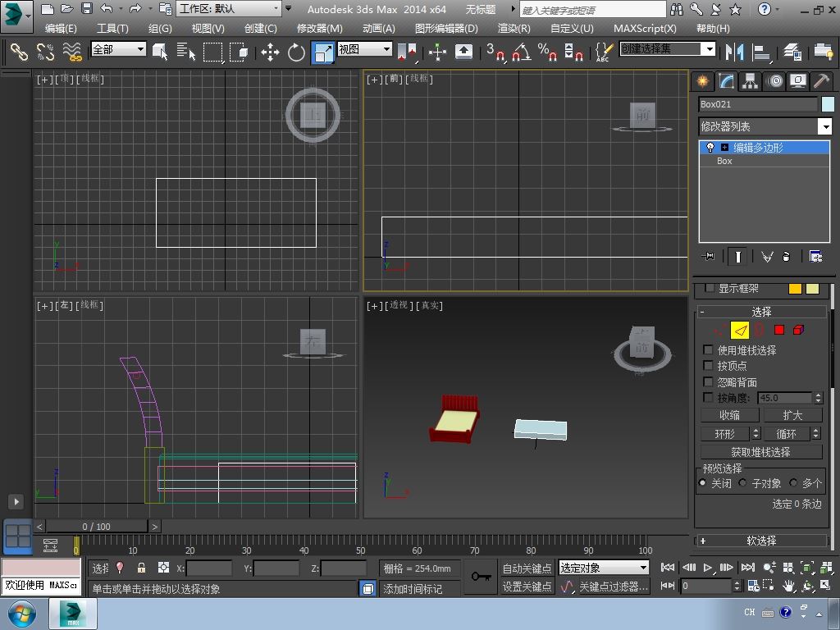Click the orange swatch beside 显示框架

tap(795, 289)
